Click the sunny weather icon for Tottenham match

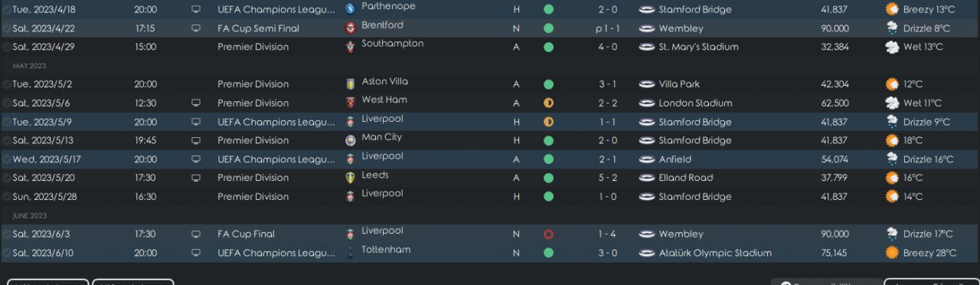point(892,253)
